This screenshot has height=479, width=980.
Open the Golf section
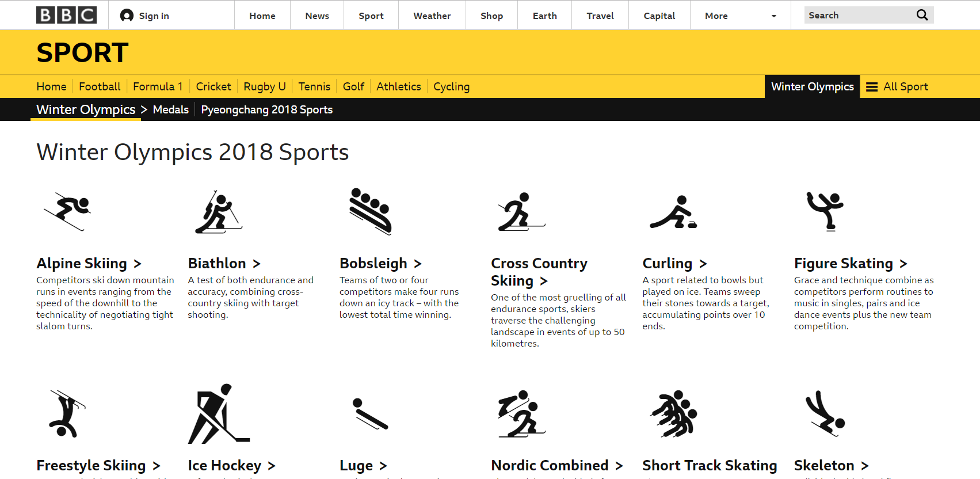(354, 87)
